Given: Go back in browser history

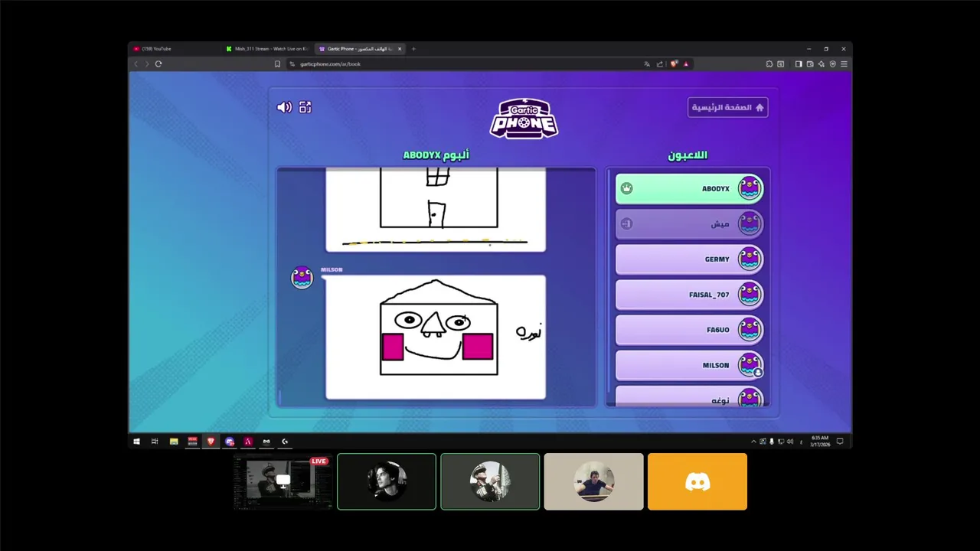Looking at the screenshot, I should coord(136,64).
